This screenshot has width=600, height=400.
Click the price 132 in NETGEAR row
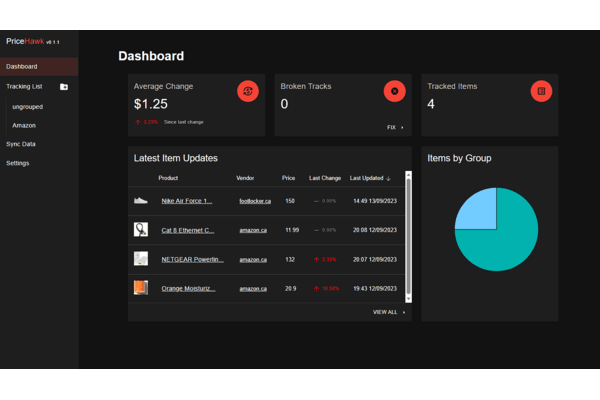(290, 260)
